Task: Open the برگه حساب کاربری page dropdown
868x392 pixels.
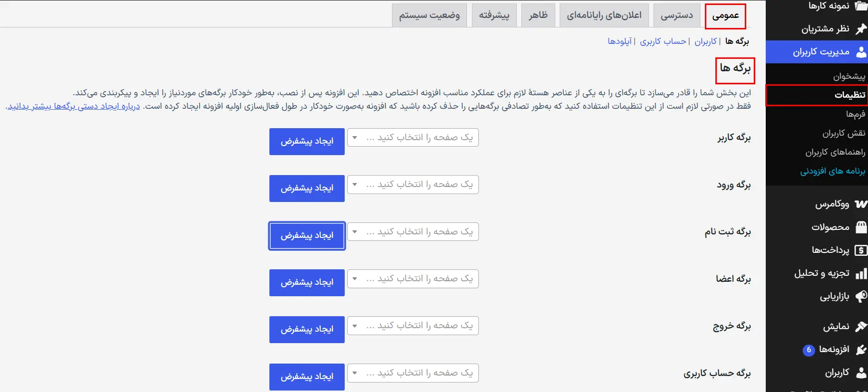Action: (x=413, y=373)
